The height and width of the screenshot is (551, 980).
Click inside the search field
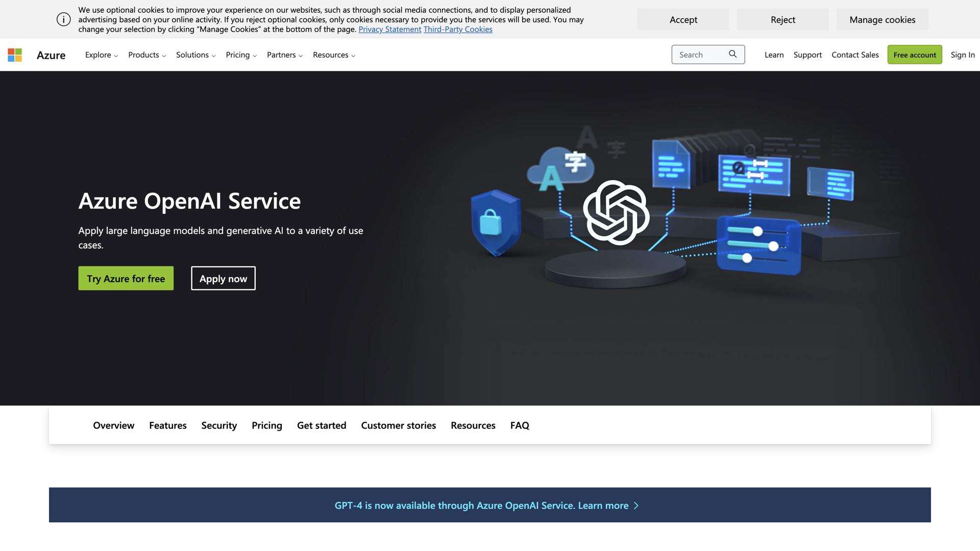coord(702,54)
